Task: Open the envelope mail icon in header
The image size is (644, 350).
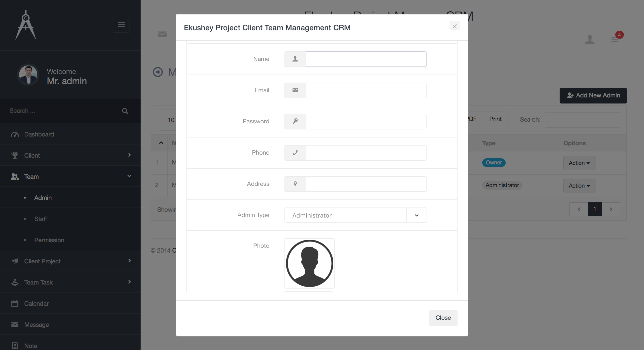Action: (162, 34)
